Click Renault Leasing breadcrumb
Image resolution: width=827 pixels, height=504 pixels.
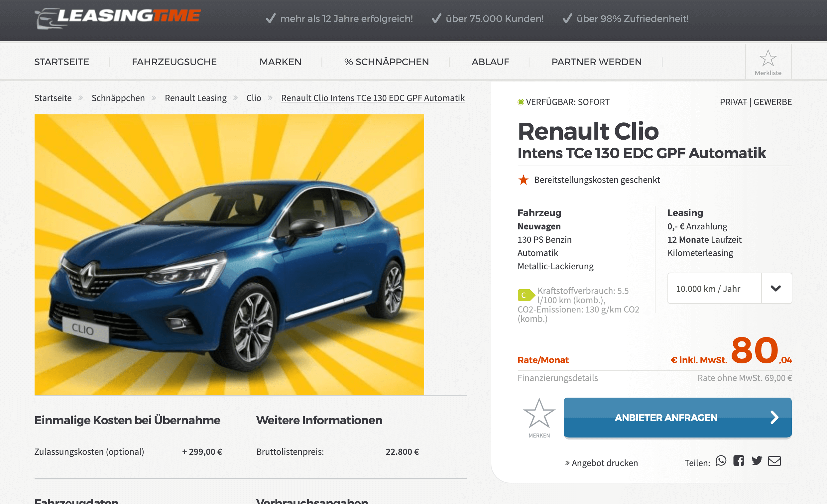(196, 98)
